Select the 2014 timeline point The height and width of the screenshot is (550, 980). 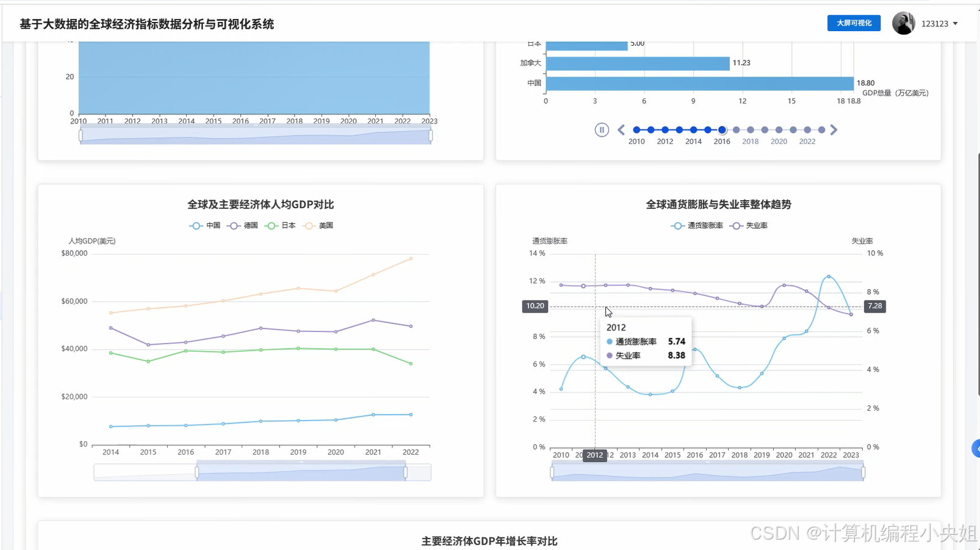tap(694, 129)
